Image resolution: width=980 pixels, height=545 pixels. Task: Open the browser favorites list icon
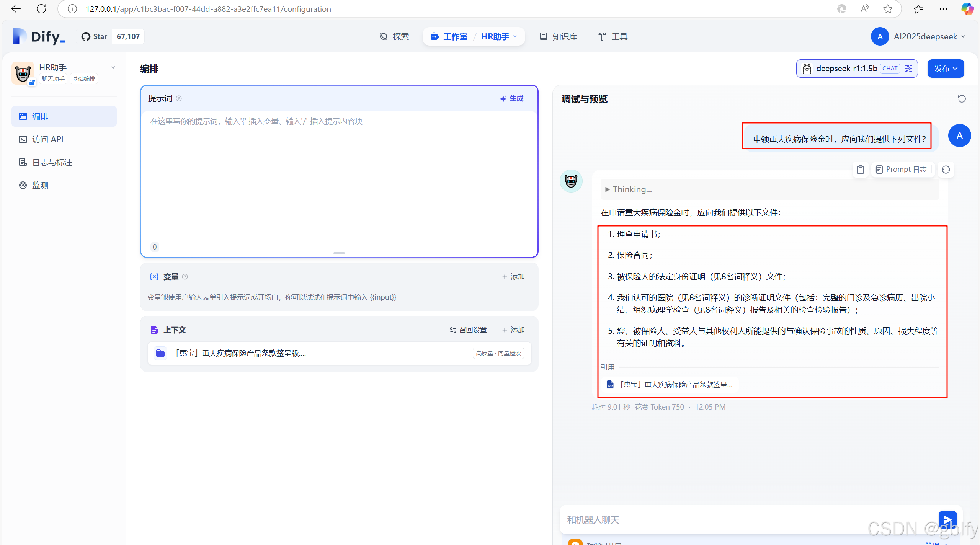918,9
